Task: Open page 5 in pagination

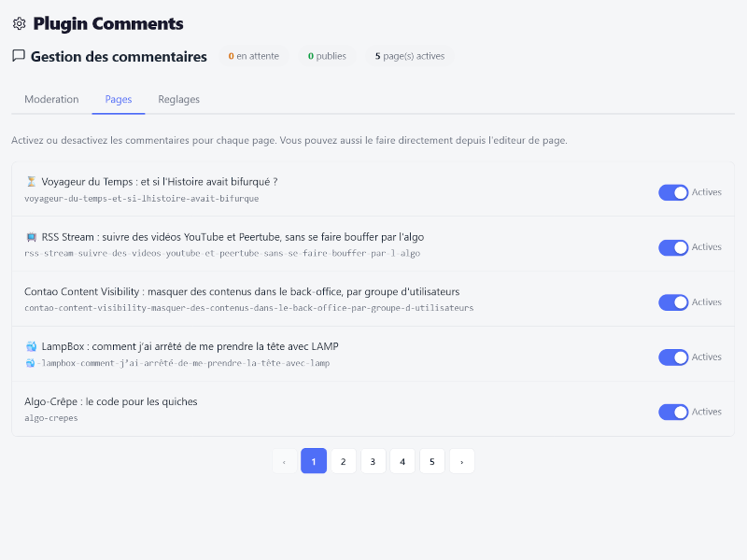Action: (431, 461)
